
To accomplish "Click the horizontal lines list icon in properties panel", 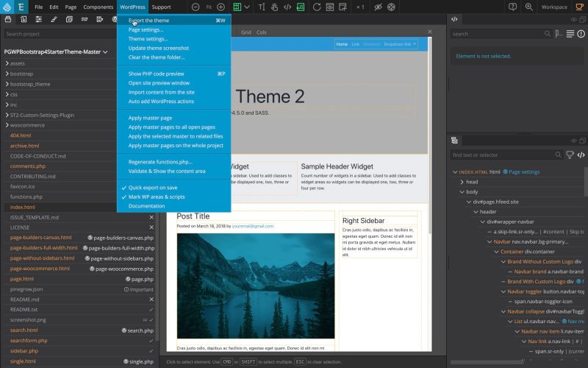I will (570, 34).
